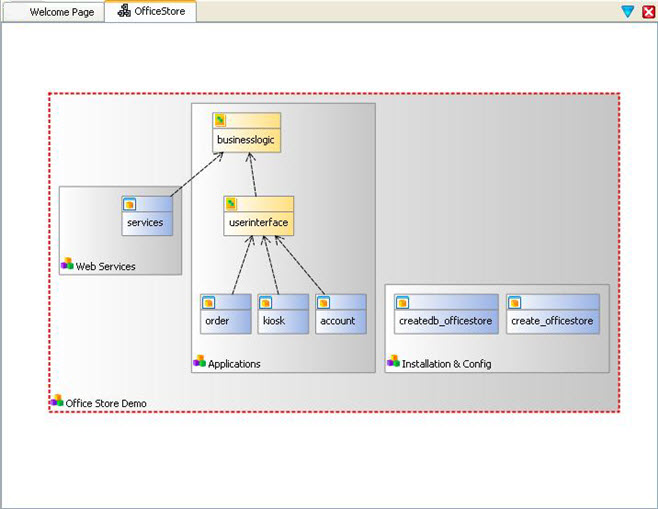The image size is (658, 509).
Task: Switch to the Welcome Page tab
Action: click(60, 12)
